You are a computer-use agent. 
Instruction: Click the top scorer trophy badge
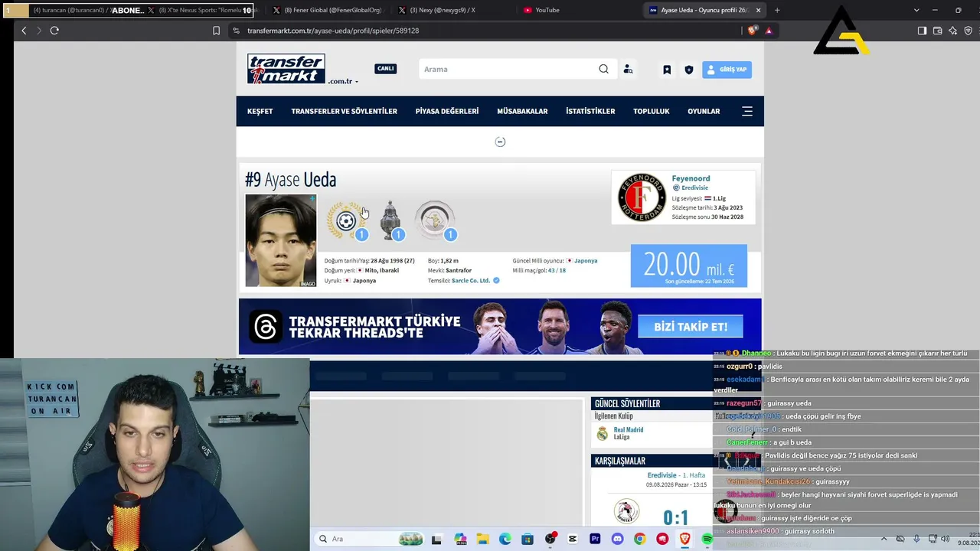point(347,220)
